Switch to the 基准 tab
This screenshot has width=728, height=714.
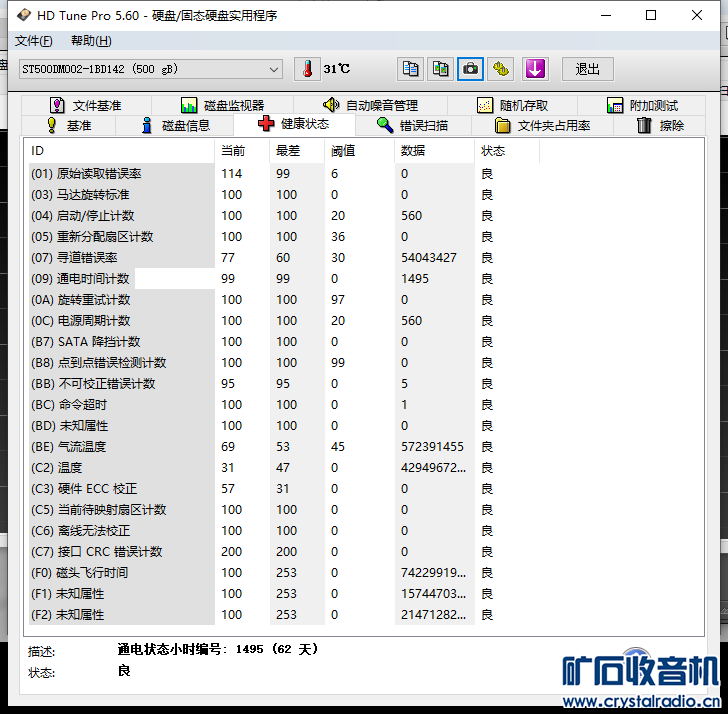click(x=69, y=125)
